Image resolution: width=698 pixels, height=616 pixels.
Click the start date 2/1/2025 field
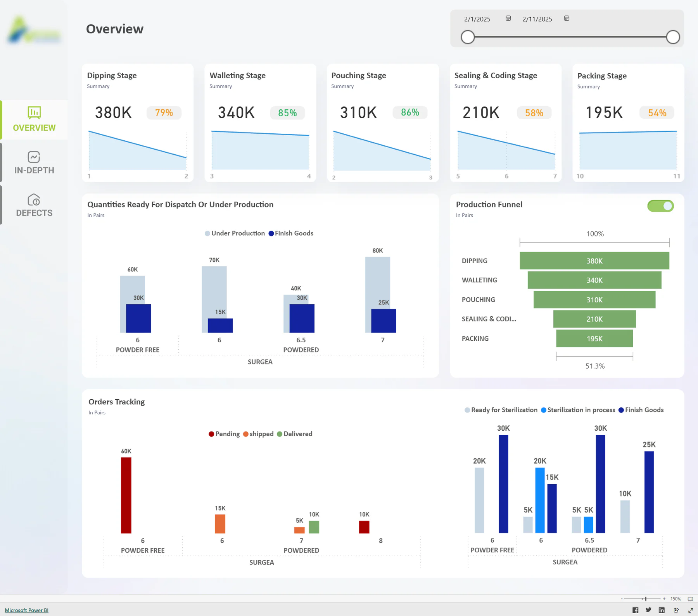pos(477,19)
